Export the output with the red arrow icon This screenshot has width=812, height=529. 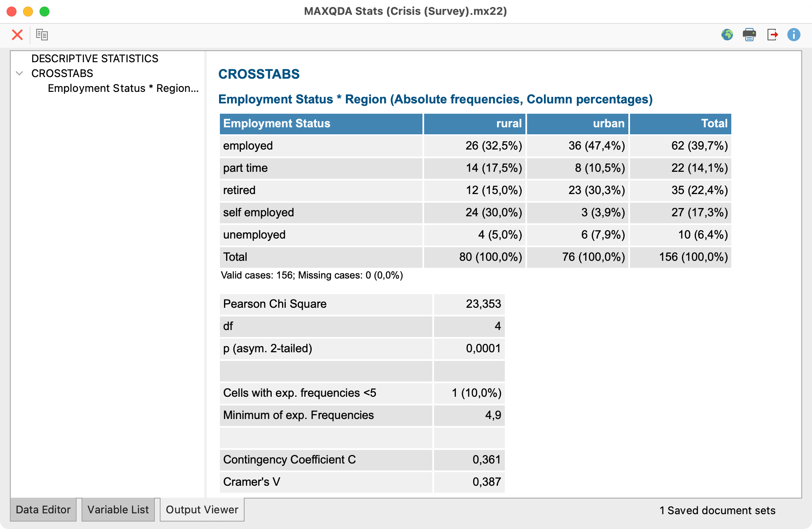(773, 35)
